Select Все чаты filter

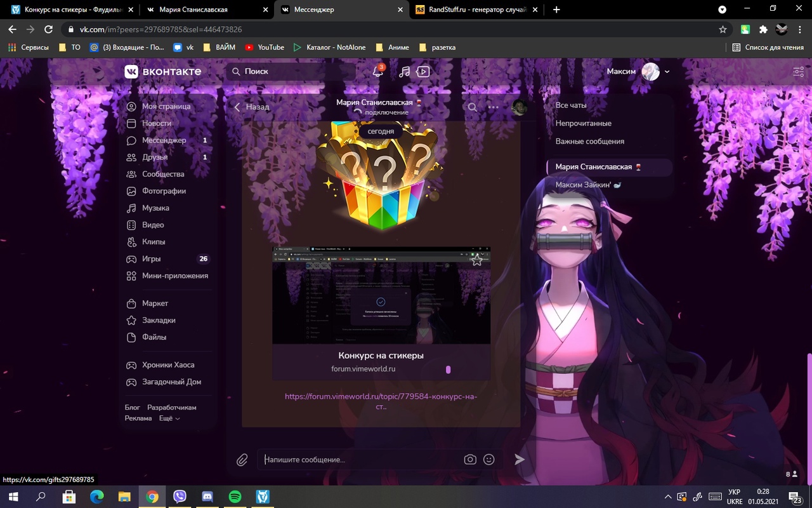pyautogui.click(x=571, y=105)
